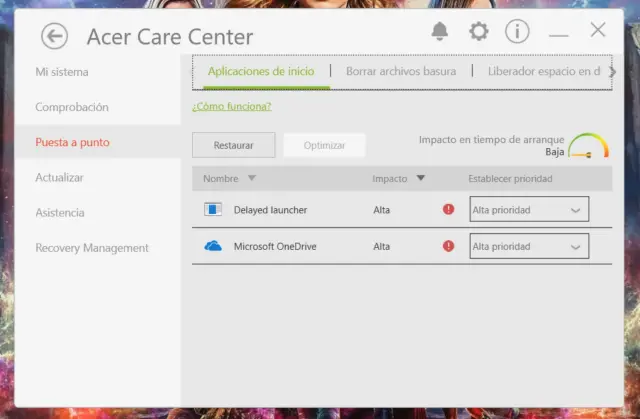Select the Aplicaciones de inicio tab
Viewport: 640px width, 419px height.
coord(260,72)
